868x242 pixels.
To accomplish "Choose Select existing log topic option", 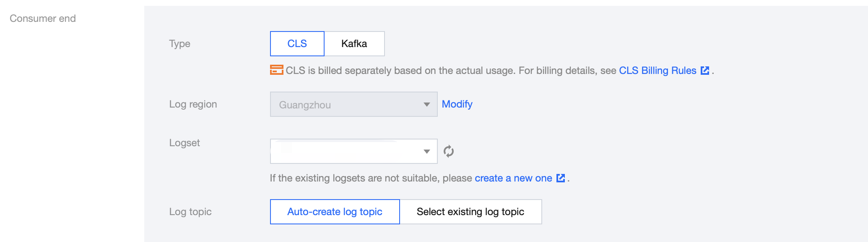I will click(470, 212).
